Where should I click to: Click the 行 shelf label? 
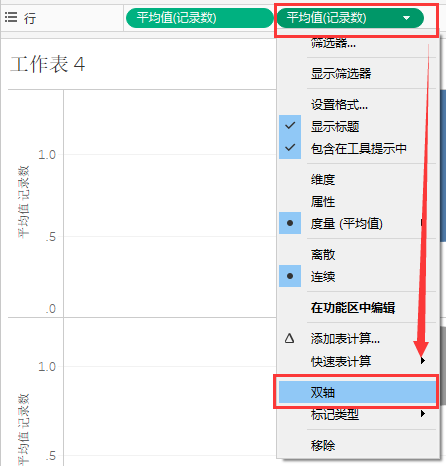(30, 18)
